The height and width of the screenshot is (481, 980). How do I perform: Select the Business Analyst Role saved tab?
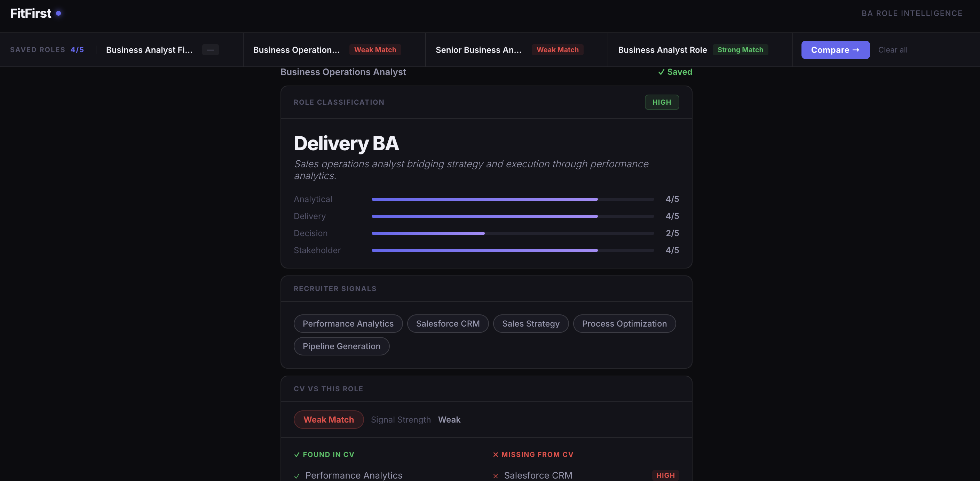(662, 50)
